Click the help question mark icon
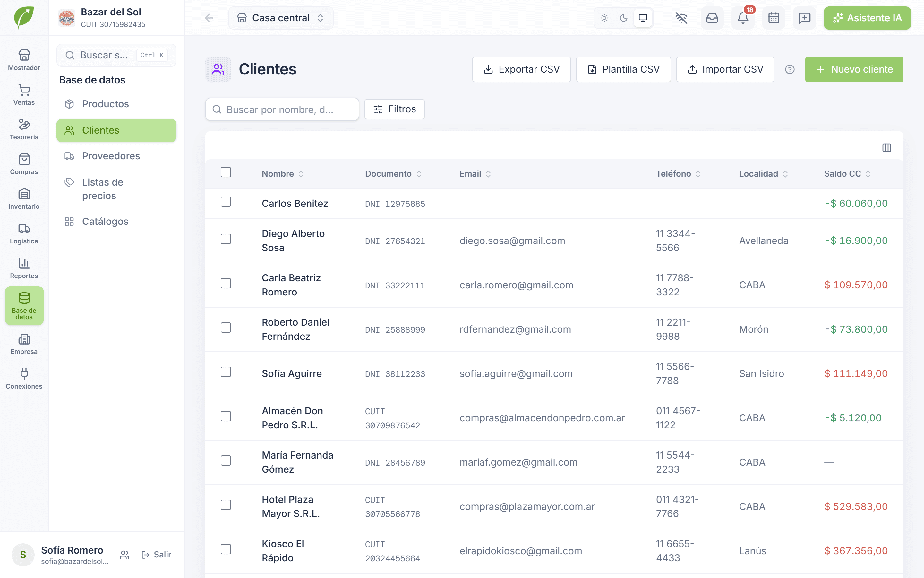Viewport: 924px width, 578px height. point(790,69)
